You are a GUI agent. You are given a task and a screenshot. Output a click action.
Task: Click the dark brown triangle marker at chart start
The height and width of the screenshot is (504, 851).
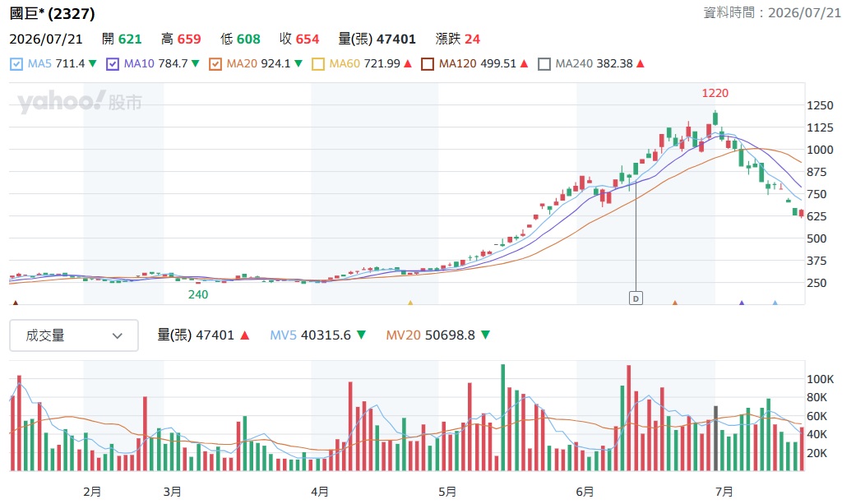tap(15, 303)
